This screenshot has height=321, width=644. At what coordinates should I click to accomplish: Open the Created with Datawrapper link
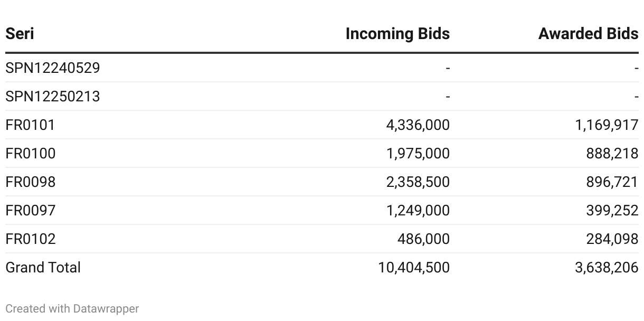click(72, 309)
